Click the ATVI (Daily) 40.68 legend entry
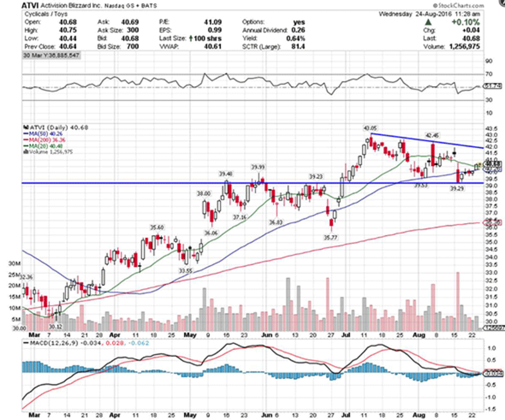The height and width of the screenshot is (420, 505). [56, 127]
